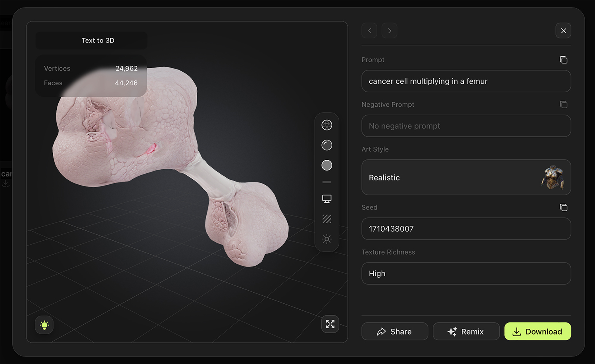The image size is (595, 364).
Task: Click the Remix button
Action: tap(466, 331)
